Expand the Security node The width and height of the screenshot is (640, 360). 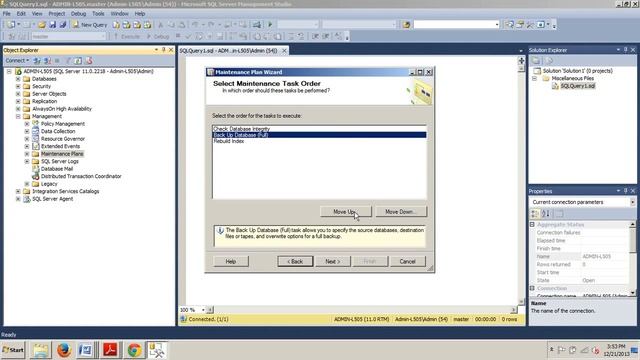pos(18,86)
